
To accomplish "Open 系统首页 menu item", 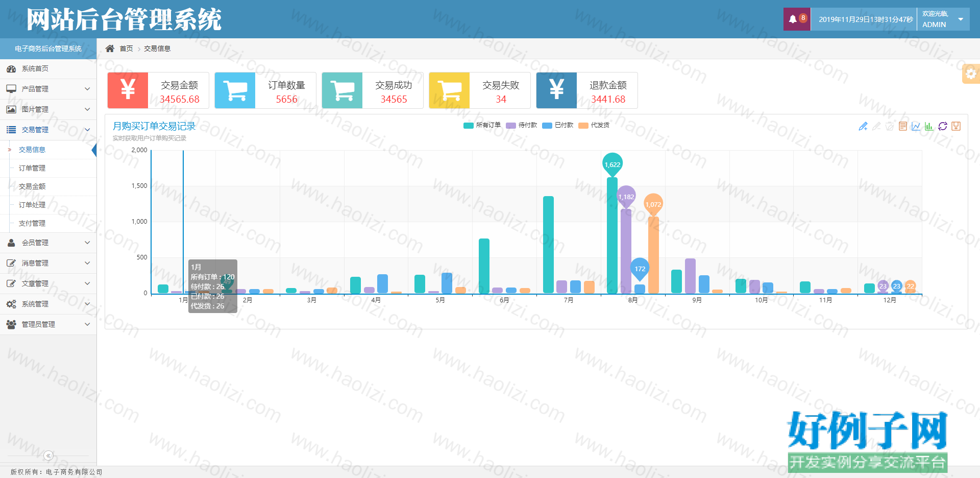I will pos(48,68).
